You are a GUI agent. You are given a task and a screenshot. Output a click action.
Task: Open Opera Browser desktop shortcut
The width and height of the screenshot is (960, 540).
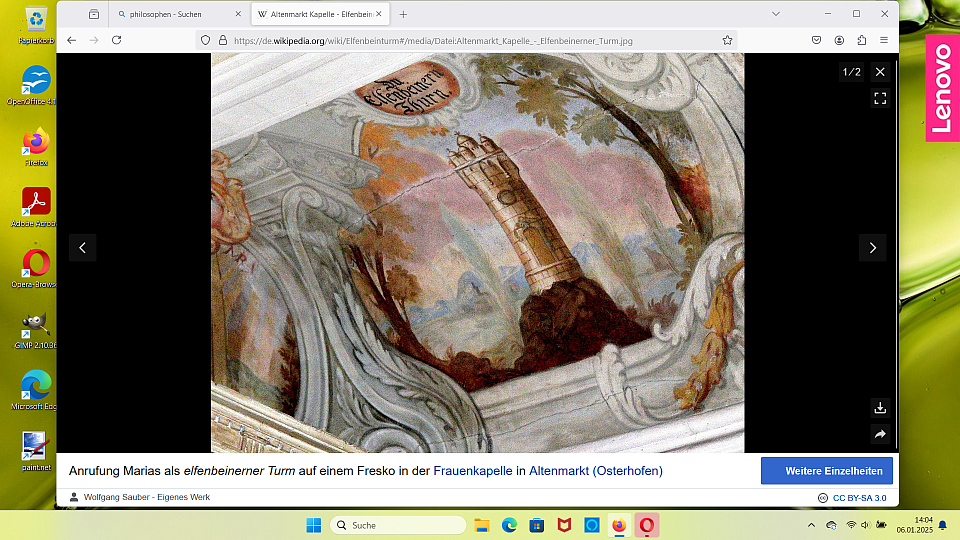tap(36, 269)
